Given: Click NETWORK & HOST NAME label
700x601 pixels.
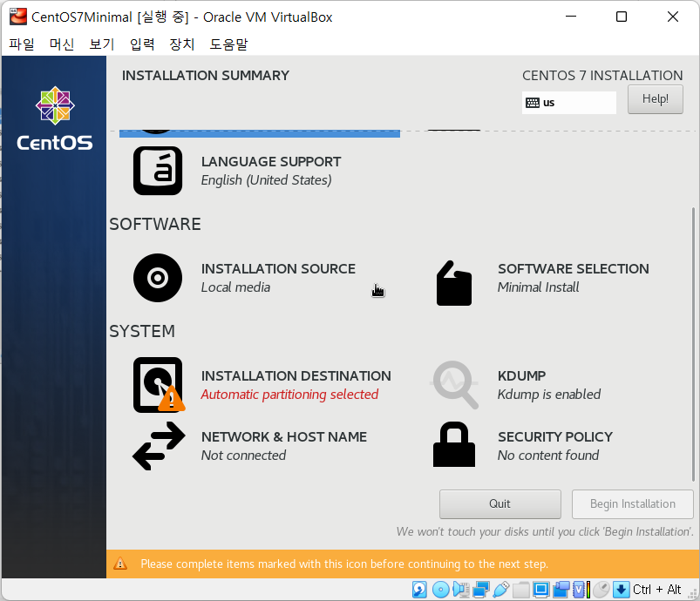Looking at the screenshot, I should tap(284, 436).
